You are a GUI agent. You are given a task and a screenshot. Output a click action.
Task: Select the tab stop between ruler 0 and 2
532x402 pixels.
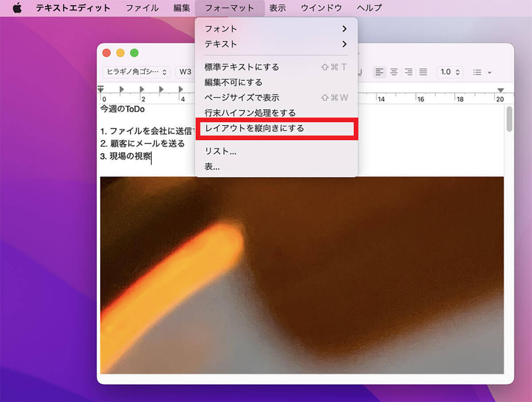tap(122, 89)
